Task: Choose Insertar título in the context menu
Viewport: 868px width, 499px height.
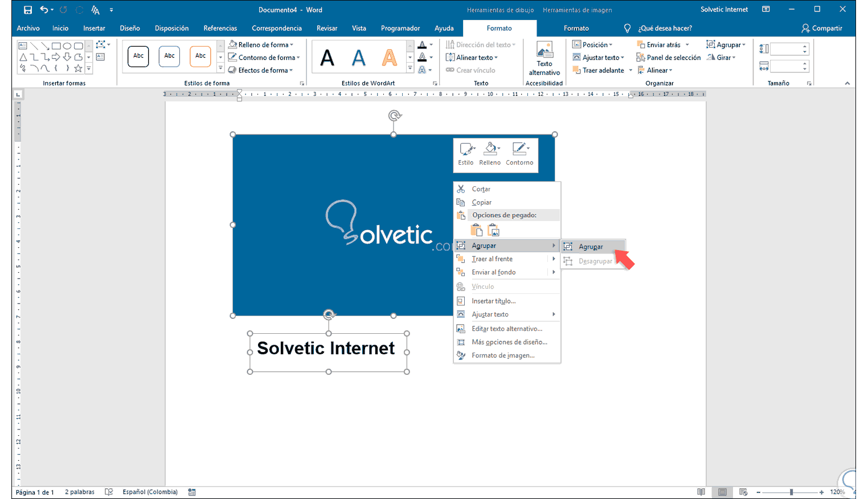Action: click(x=507, y=301)
